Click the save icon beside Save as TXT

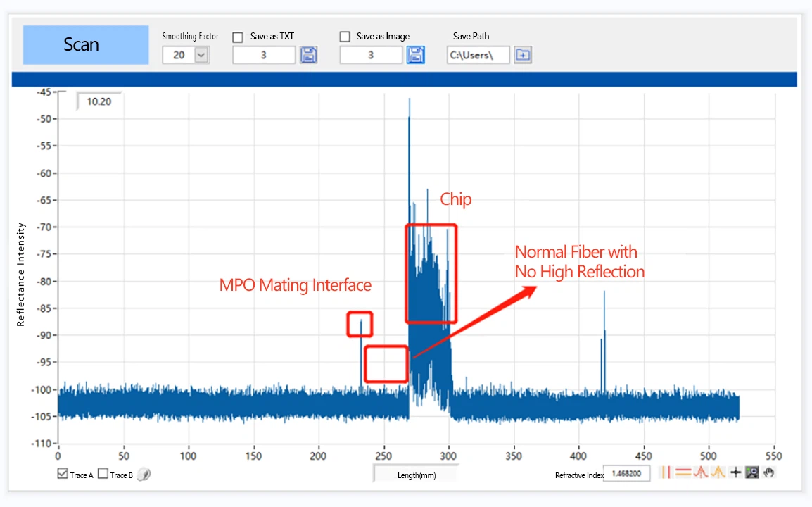pos(308,54)
